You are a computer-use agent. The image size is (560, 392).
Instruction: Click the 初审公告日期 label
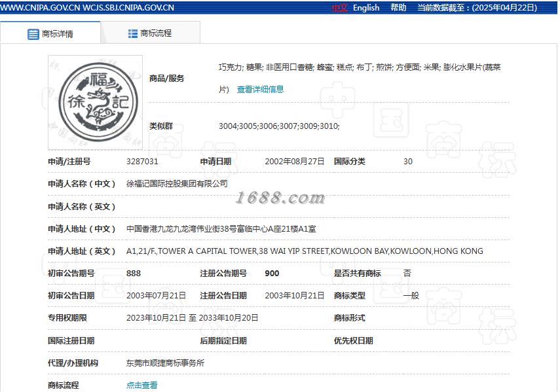point(71,296)
